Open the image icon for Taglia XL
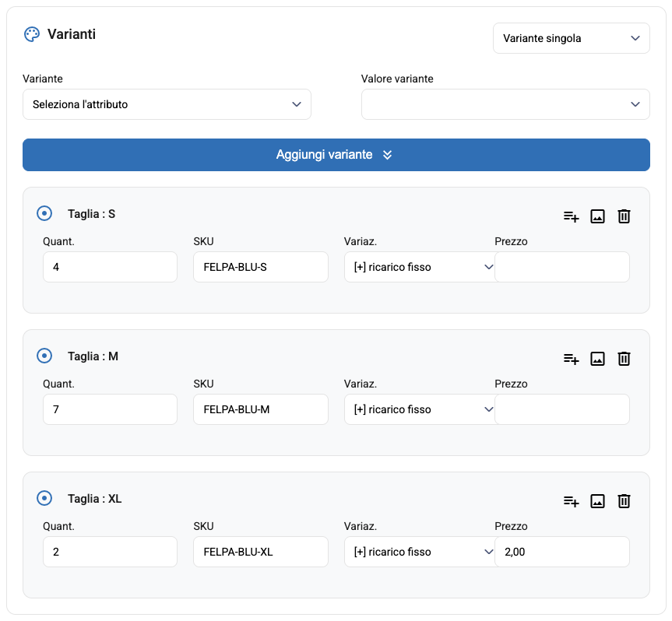 (597, 501)
